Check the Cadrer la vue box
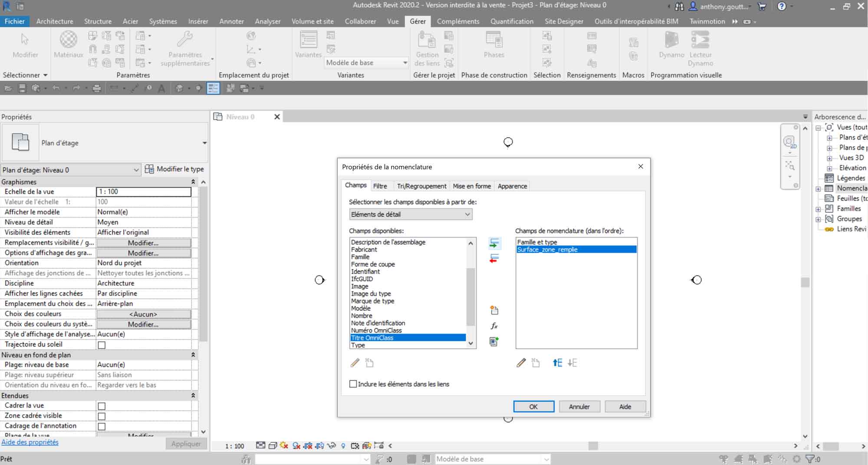Viewport: 868px width, 465px height. [102, 406]
